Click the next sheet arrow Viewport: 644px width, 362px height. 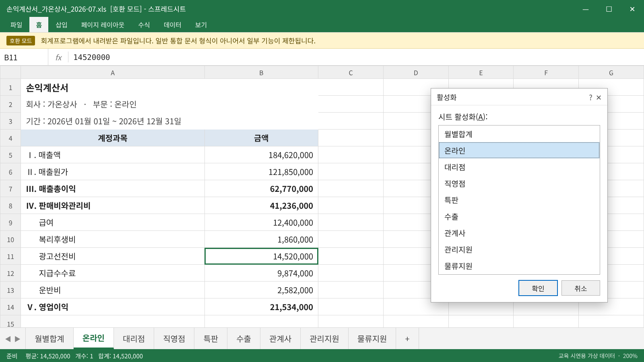(x=17, y=339)
